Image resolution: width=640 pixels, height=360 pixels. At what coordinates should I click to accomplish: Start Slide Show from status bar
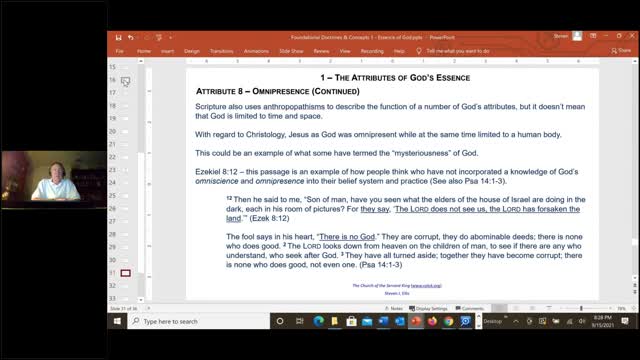pyautogui.click(x=549, y=308)
